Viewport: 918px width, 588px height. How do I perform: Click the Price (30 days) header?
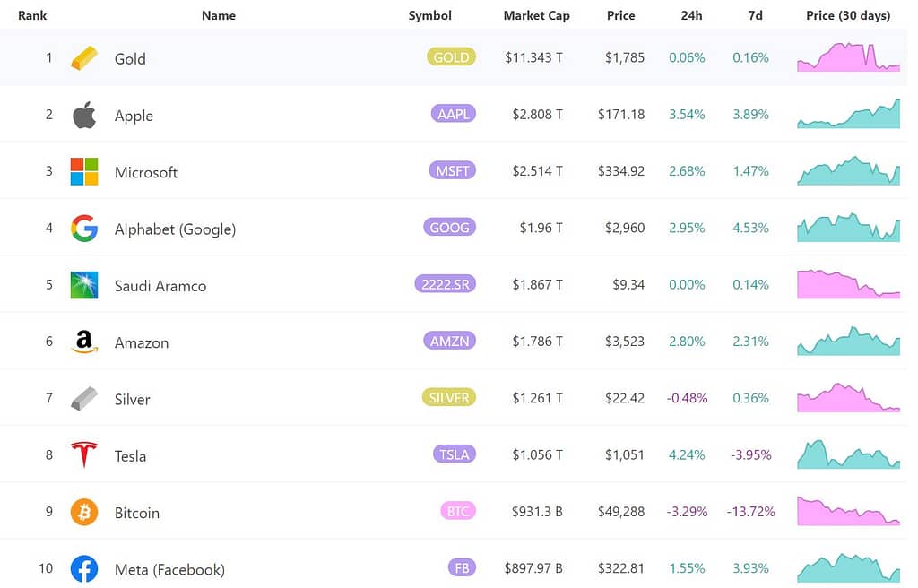pos(848,16)
